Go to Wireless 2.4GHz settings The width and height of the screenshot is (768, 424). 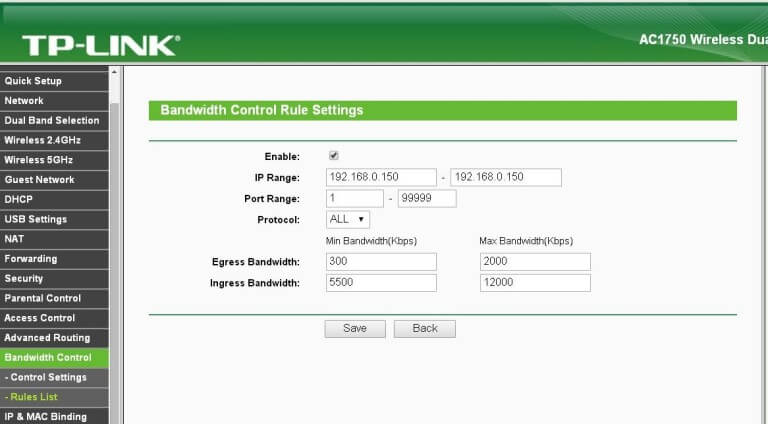[x=54, y=141]
